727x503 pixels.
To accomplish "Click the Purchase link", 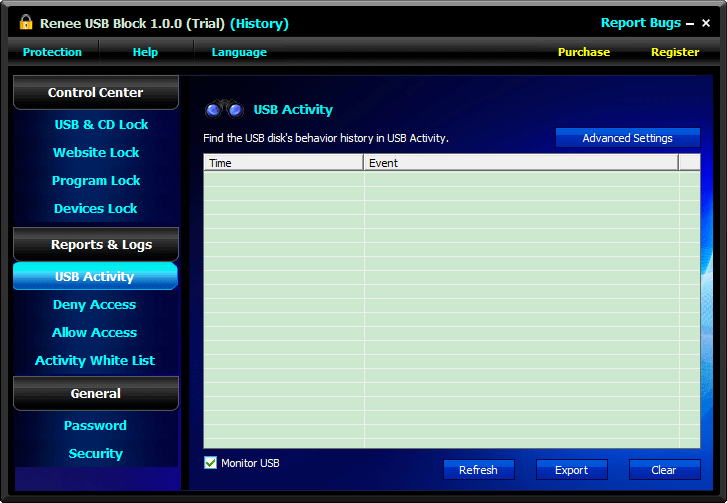I will click(583, 52).
